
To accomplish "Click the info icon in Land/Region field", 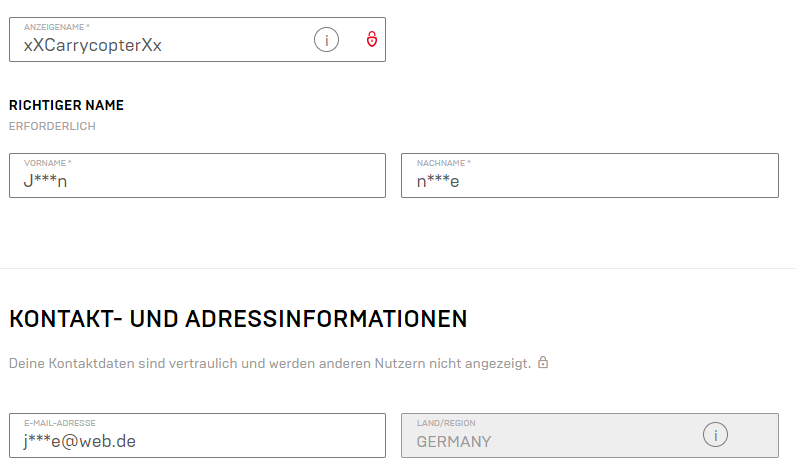I will pyautogui.click(x=714, y=435).
